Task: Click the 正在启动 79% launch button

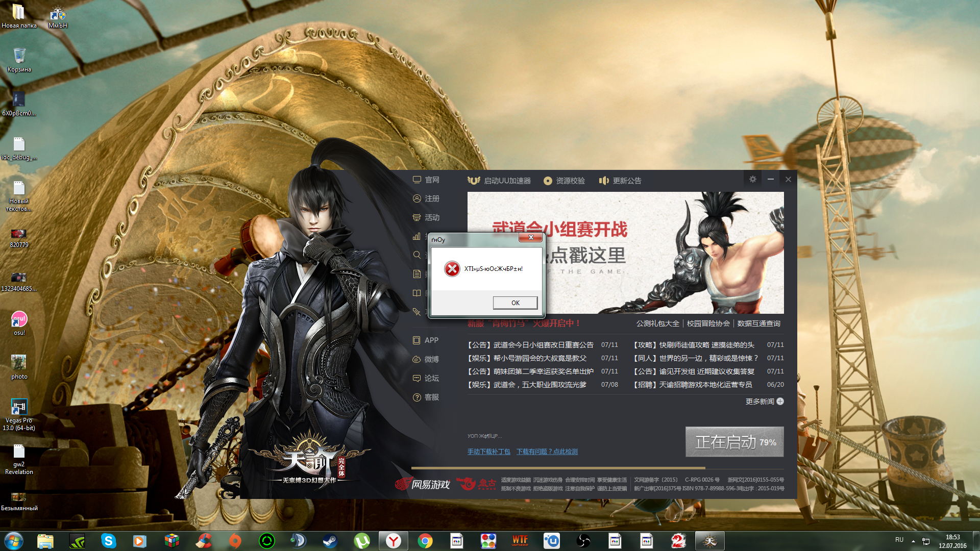Action: pos(734,442)
